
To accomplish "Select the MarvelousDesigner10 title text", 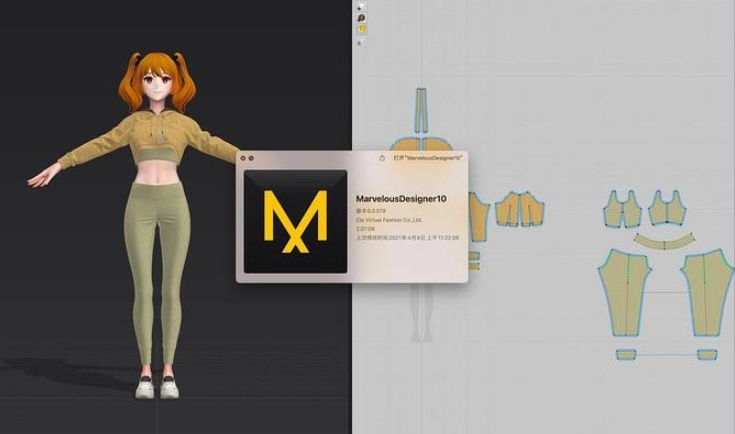I will (x=401, y=199).
